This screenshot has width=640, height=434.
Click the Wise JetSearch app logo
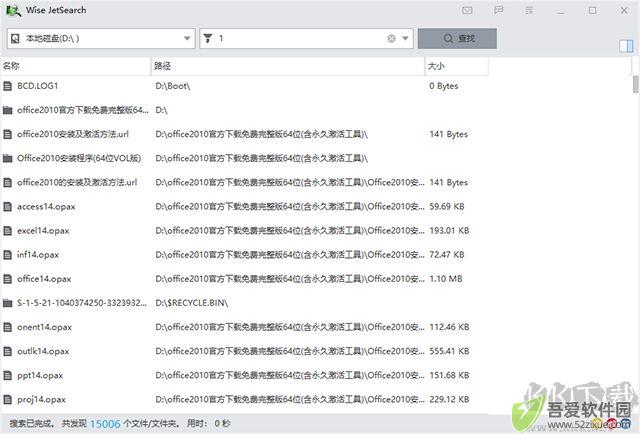point(13,11)
